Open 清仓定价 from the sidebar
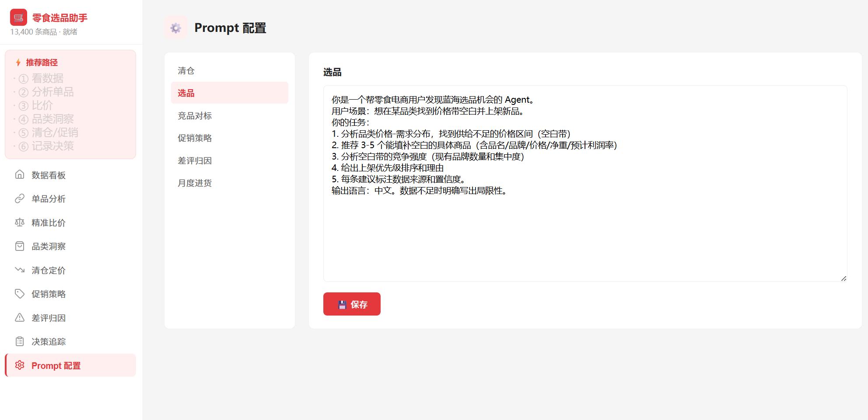Image resolution: width=868 pixels, height=420 pixels. [70, 270]
